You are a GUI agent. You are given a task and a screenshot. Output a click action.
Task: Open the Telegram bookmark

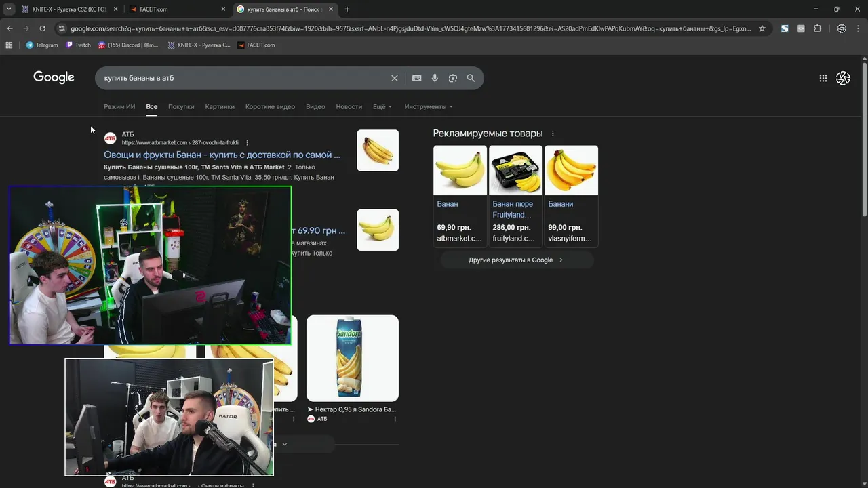pos(42,45)
